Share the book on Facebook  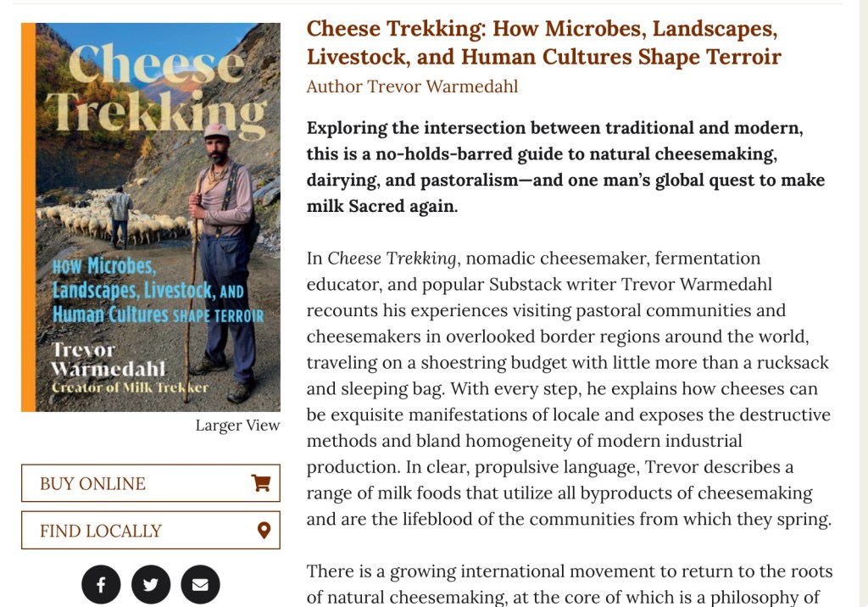[x=101, y=584]
